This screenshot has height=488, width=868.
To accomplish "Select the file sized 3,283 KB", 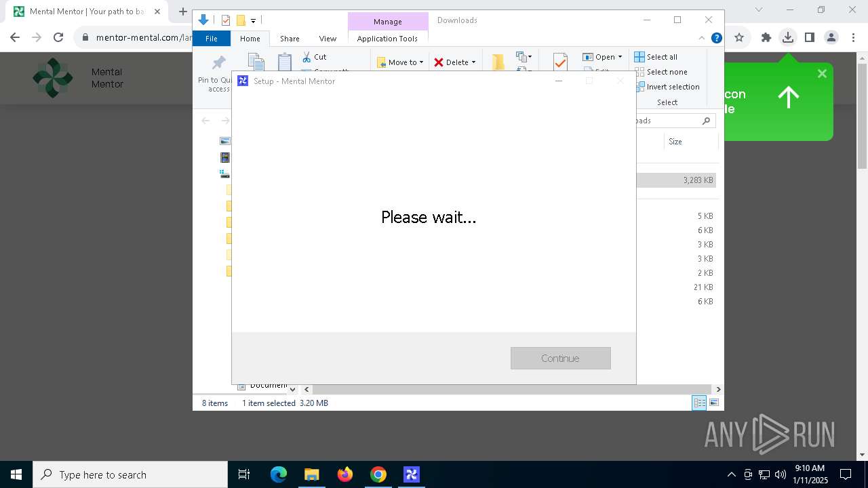I will pos(676,180).
